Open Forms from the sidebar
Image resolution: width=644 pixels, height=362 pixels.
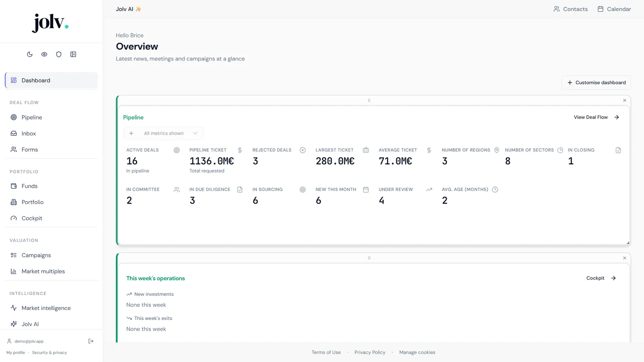(x=51, y=150)
